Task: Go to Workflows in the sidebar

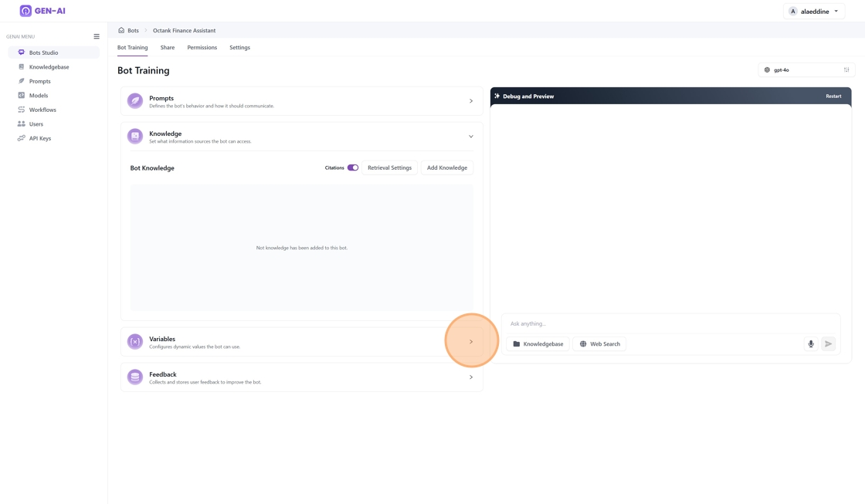Action: (42, 110)
